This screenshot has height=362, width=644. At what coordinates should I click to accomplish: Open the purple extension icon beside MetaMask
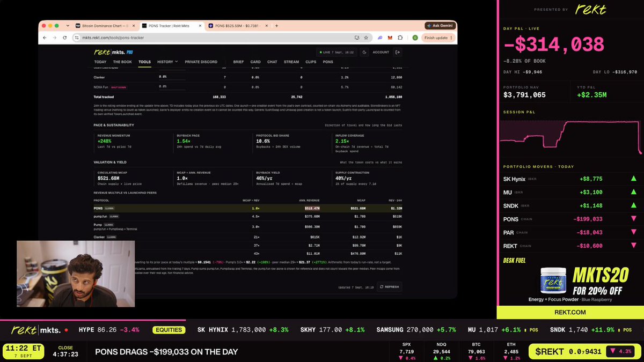380,38
